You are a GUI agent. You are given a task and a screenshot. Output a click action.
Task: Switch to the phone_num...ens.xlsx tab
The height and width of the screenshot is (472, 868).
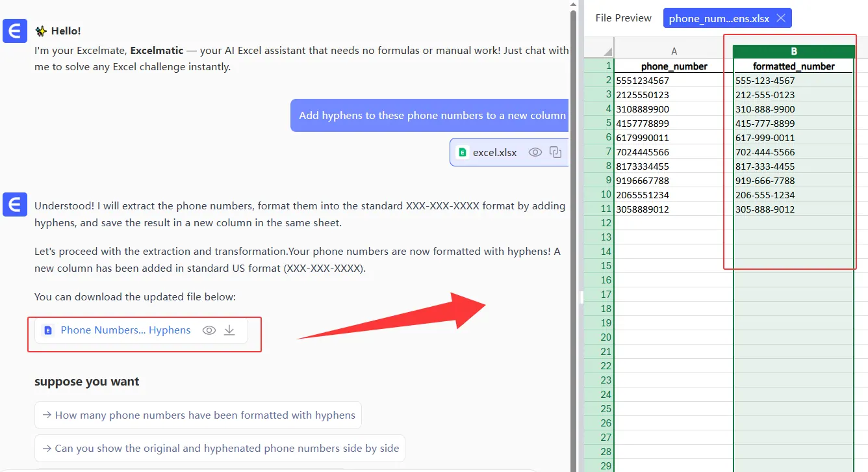click(x=719, y=18)
